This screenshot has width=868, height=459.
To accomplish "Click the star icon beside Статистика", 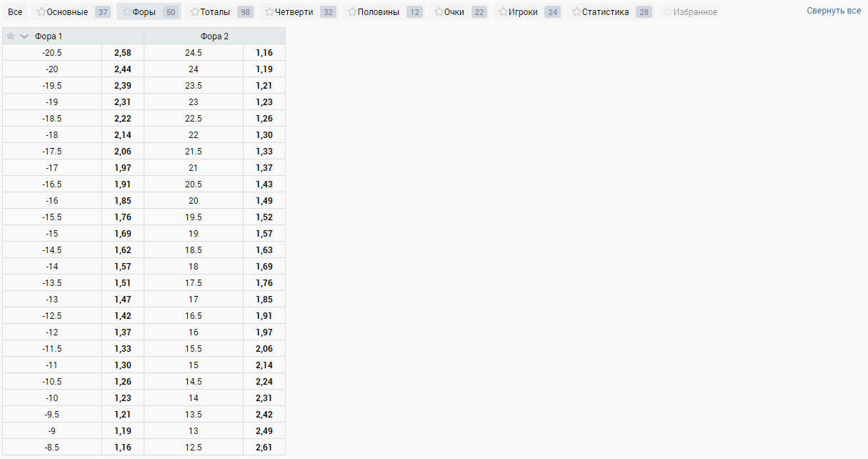I will click(x=577, y=12).
